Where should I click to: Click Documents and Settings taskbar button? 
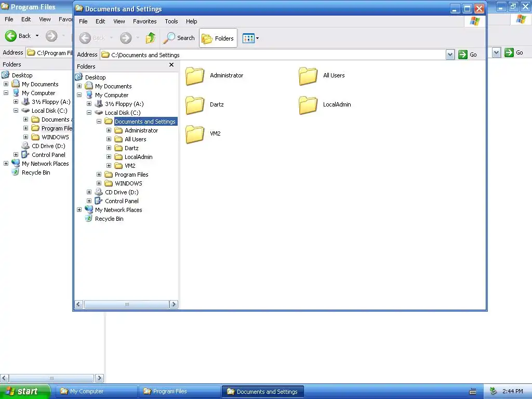(262, 392)
